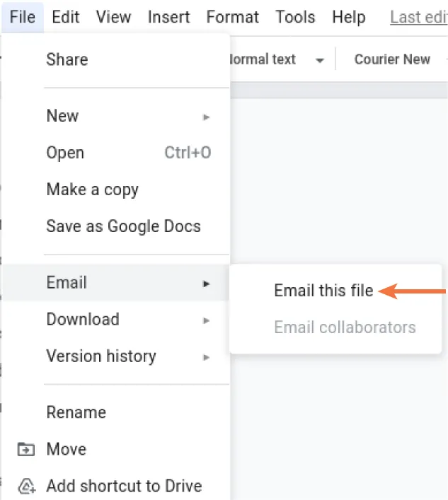Open the Format menu
Image resolution: width=448 pixels, height=500 pixels.
pos(233,17)
